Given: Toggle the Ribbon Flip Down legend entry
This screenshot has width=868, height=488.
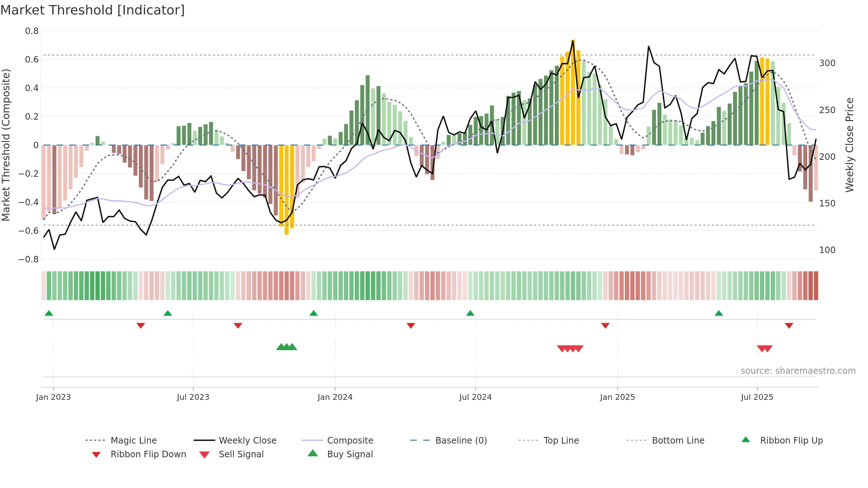Looking at the screenshot, I should point(139,454).
